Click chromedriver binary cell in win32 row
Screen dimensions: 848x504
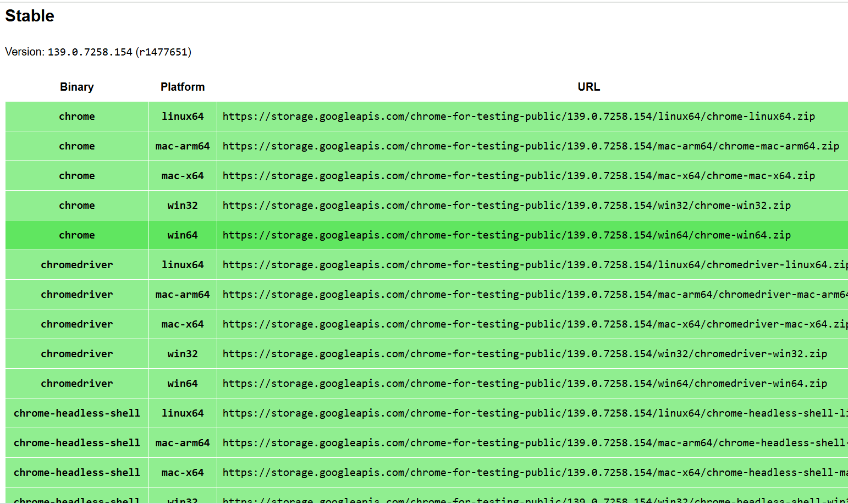coord(77,354)
